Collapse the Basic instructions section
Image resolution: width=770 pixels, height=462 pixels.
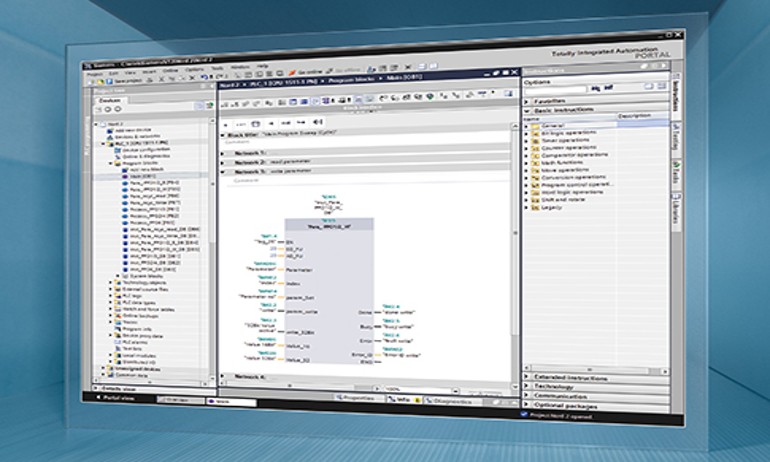pos(528,109)
